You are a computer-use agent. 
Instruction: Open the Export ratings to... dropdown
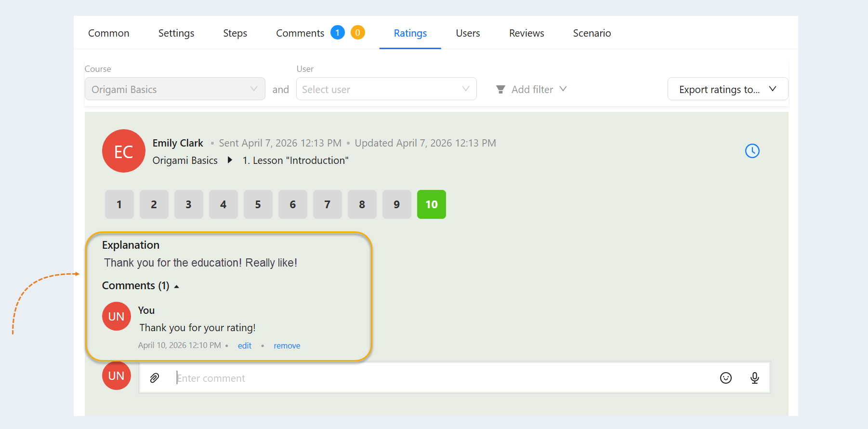[x=728, y=89]
